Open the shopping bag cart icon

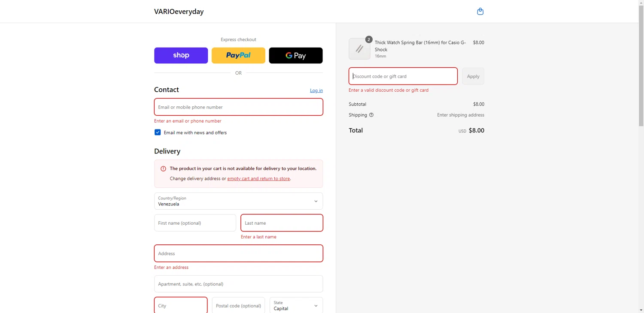coord(480,12)
